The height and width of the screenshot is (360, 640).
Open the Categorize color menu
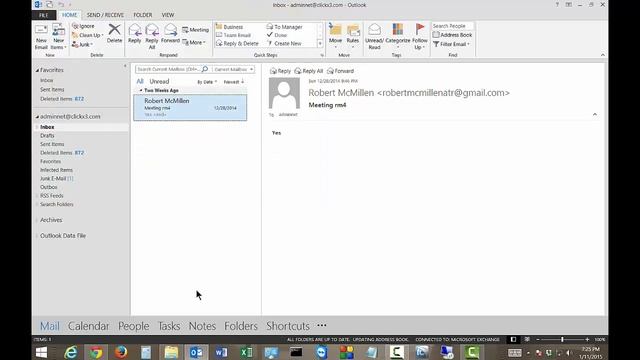398,36
